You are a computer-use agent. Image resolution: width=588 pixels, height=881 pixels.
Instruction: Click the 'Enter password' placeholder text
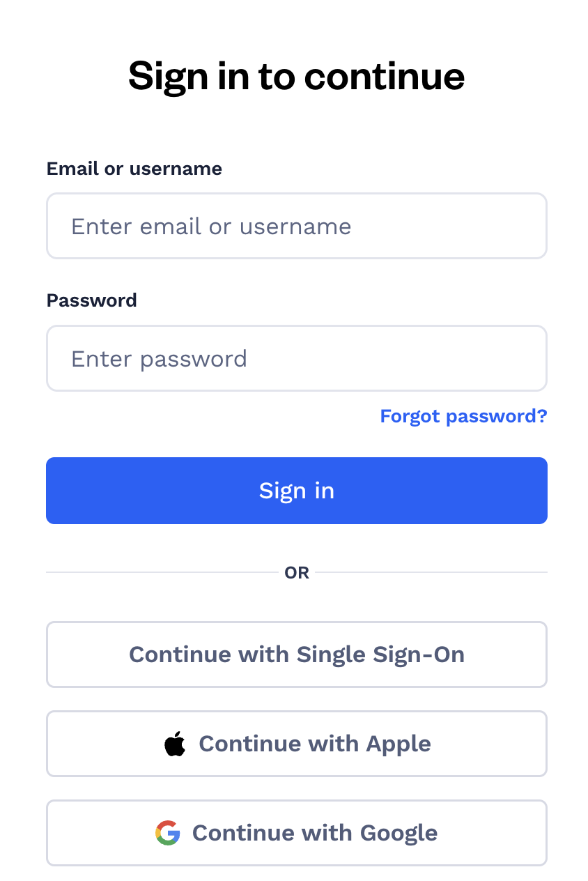[x=159, y=359]
